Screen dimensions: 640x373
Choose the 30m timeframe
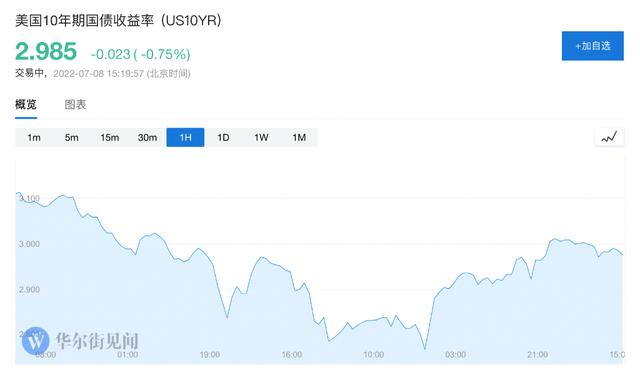147,138
